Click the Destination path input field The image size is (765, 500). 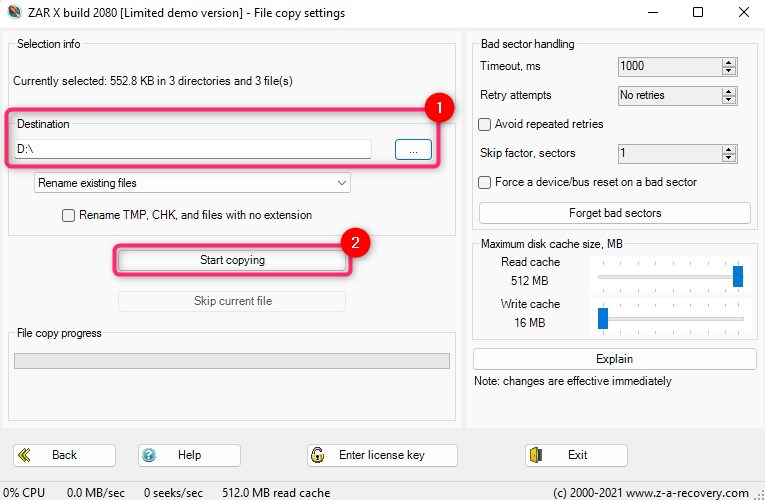click(193, 149)
